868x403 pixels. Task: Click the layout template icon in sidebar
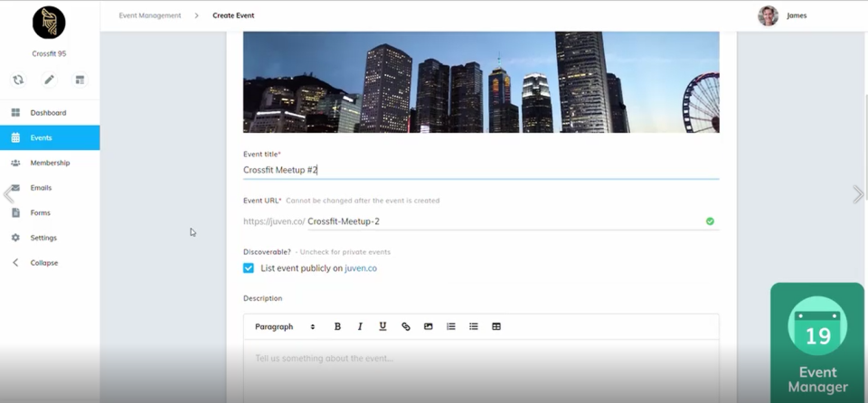[x=80, y=80]
